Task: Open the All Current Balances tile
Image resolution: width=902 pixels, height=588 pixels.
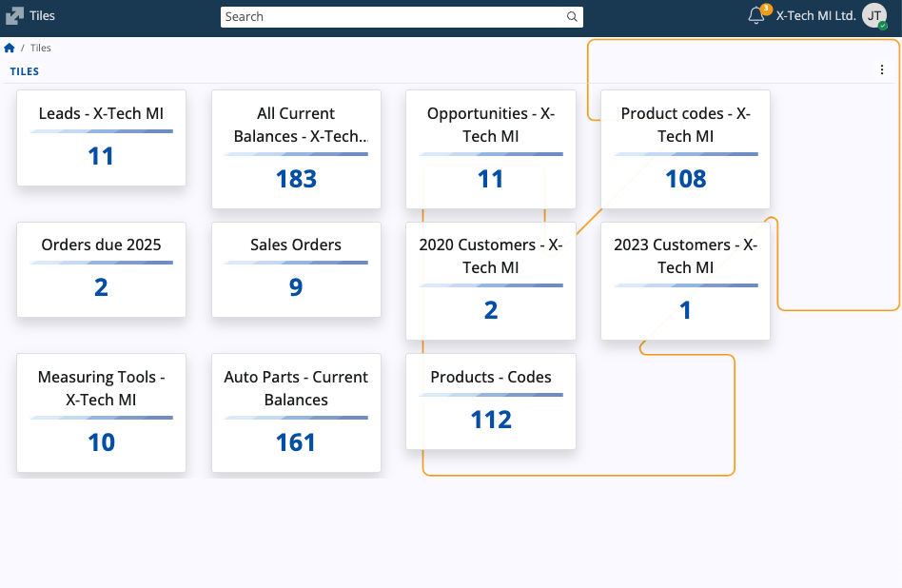Action: (x=296, y=149)
